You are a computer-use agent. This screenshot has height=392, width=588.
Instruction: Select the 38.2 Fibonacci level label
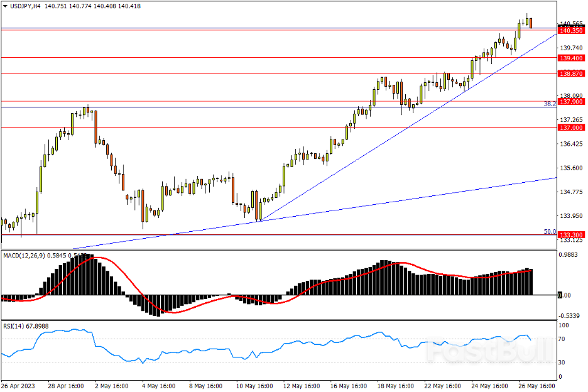click(x=549, y=103)
